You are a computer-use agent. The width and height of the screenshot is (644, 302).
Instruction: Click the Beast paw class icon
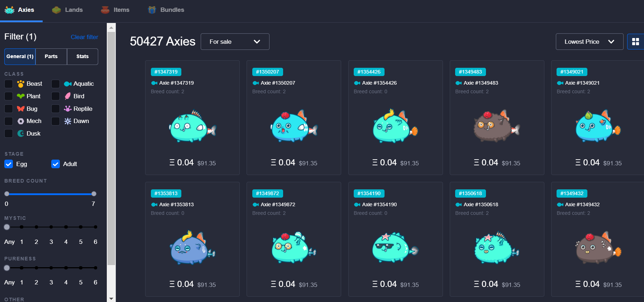(21, 84)
